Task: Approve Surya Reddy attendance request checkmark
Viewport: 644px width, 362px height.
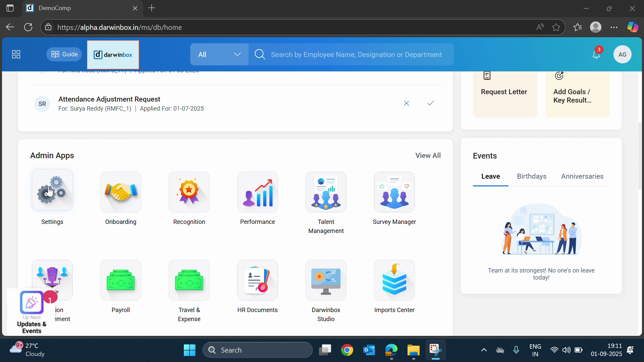Action: (x=431, y=103)
